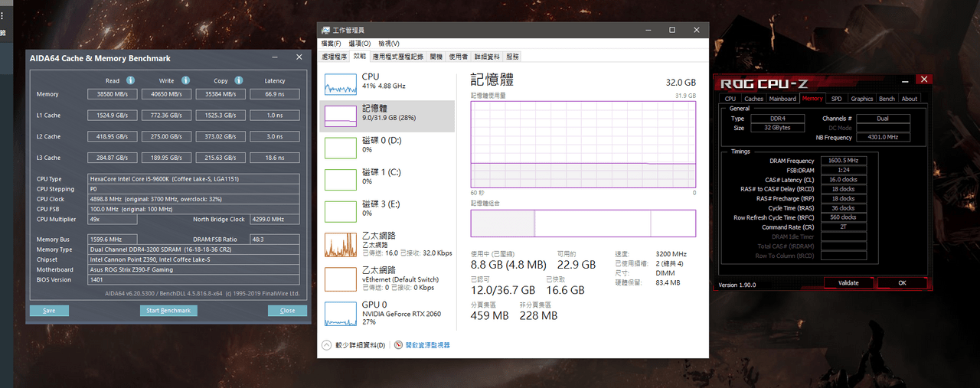Open the Resource Monitor icon link in Task Manager

click(x=399, y=345)
